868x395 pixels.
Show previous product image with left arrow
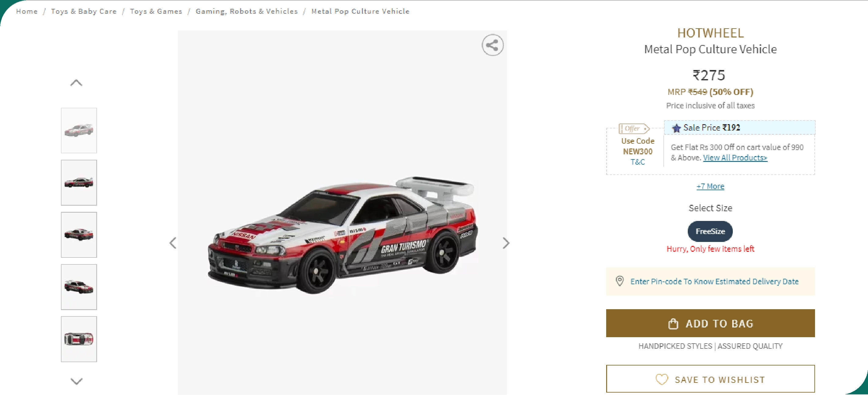[x=173, y=243]
